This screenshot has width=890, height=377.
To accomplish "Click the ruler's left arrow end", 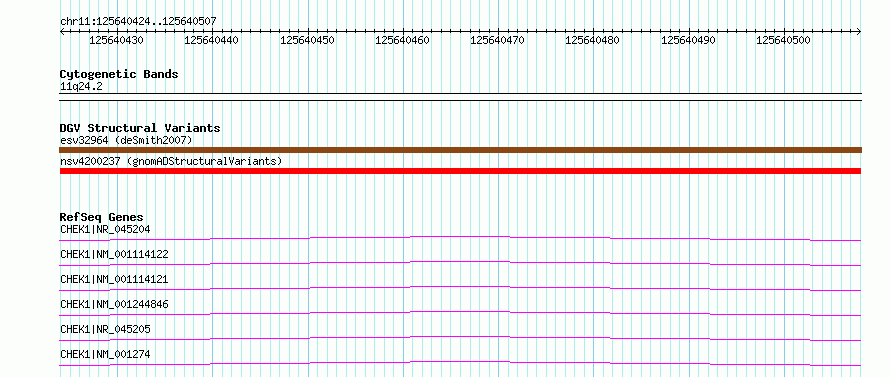I will pyautogui.click(x=62, y=32).
